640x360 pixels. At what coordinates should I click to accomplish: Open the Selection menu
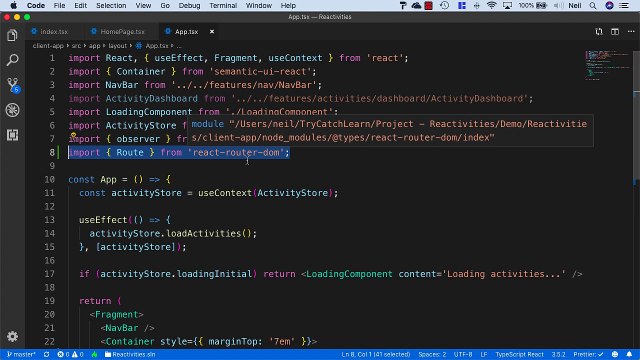pos(111,5)
